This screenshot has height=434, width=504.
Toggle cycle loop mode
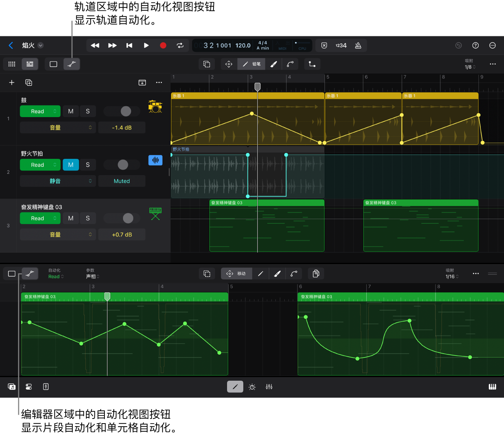point(180,45)
